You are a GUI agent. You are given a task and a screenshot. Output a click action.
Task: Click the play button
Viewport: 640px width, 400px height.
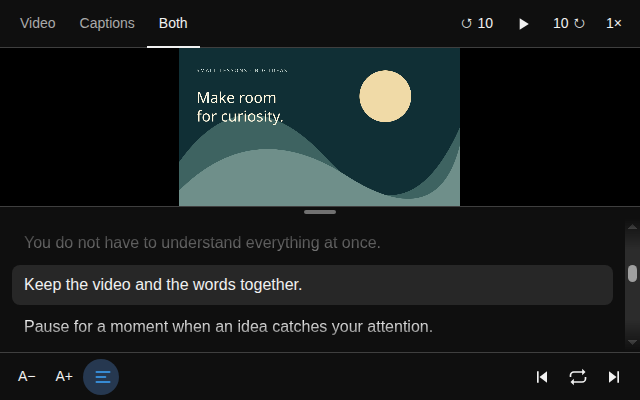(523, 24)
